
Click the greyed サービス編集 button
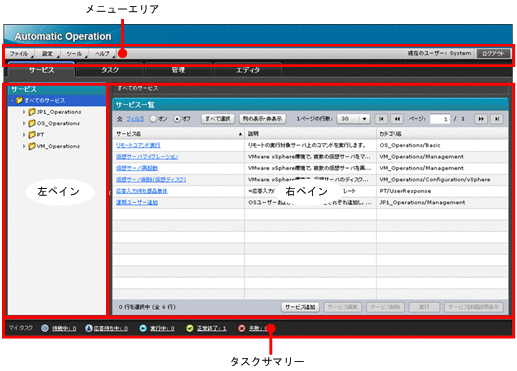pos(343,307)
